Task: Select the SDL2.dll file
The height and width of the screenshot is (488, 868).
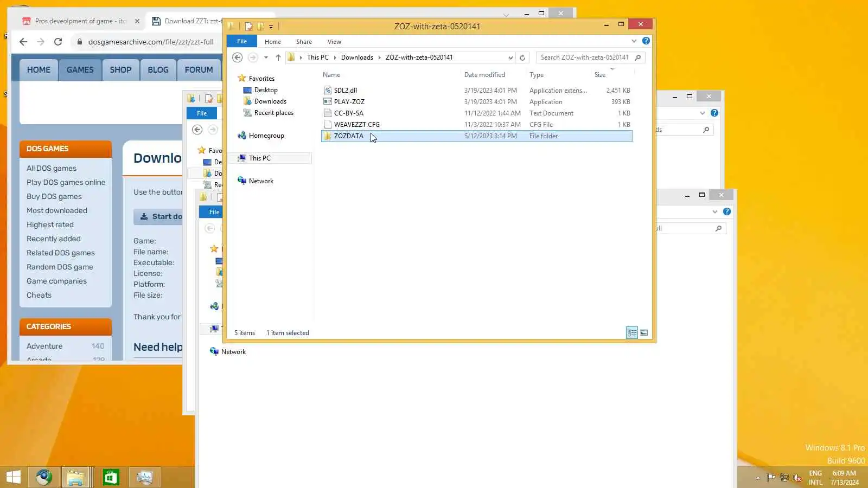Action: [476, 91]
